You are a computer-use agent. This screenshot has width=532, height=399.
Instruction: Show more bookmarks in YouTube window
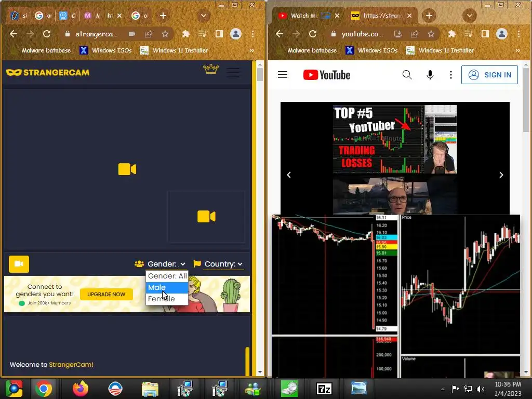pyautogui.click(x=518, y=50)
